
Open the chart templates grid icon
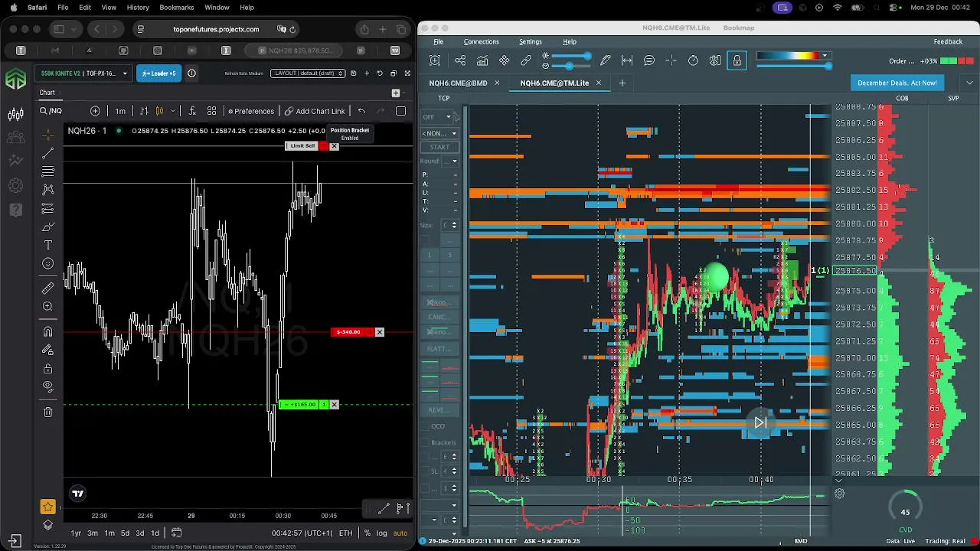(x=211, y=111)
